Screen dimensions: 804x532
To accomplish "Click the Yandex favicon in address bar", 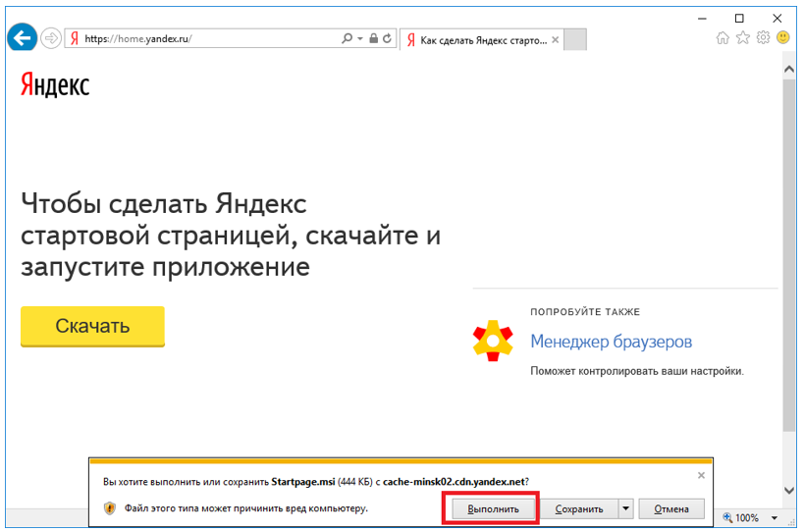I will coord(75,38).
